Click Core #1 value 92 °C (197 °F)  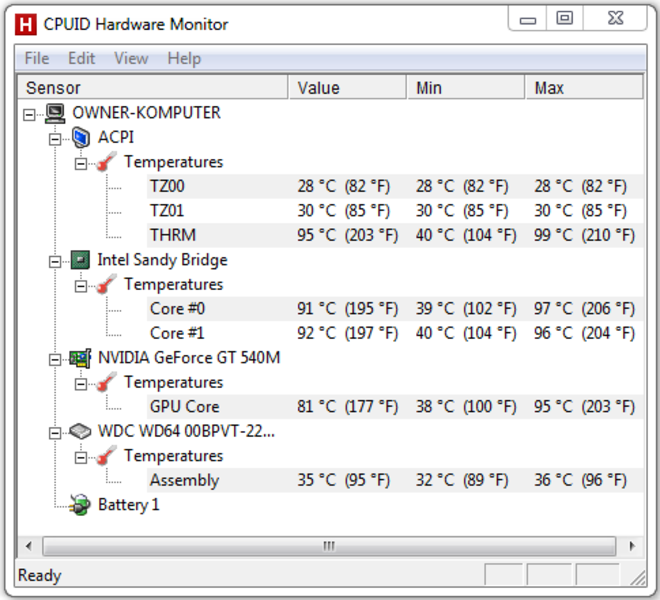point(348,333)
